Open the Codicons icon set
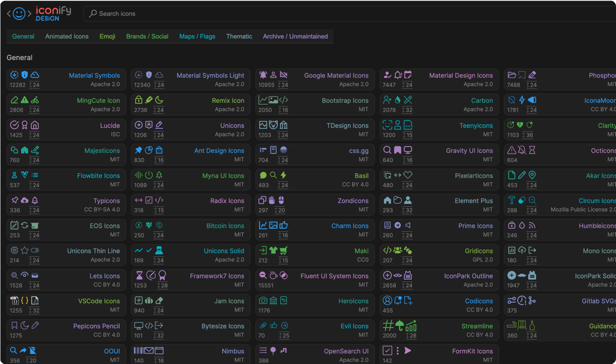The height and width of the screenshot is (364, 616). tap(439, 305)
